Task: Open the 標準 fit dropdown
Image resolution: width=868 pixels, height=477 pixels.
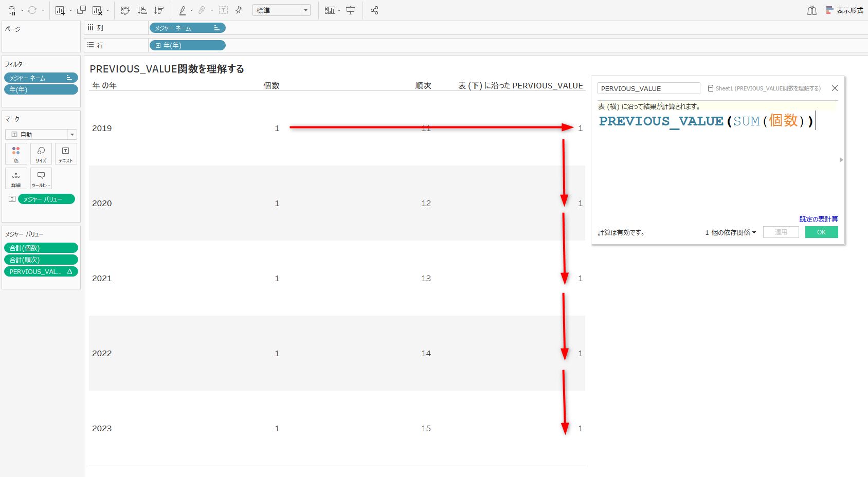Action: click(x=281, y=10)
